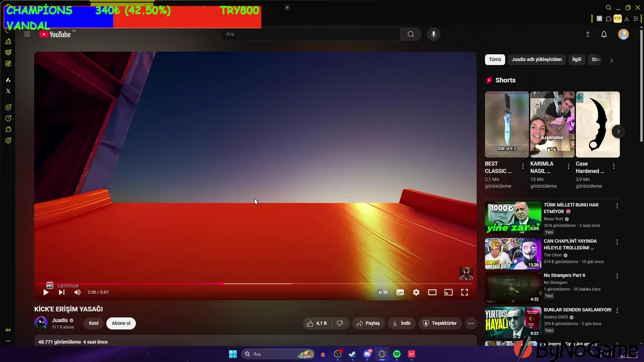The height and width of the screenshot is (362, 644).
Task: Open a new browser tab with plus
Action: (287, 8)
